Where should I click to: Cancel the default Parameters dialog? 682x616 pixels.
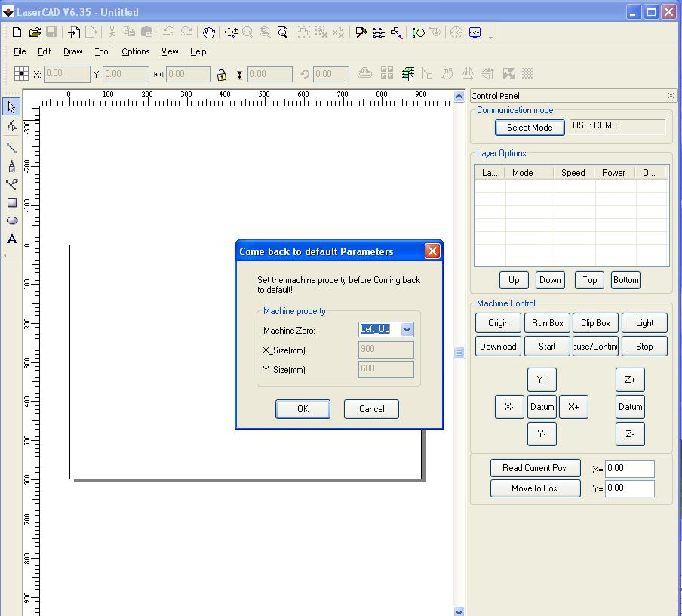click(x=371, y=408)
